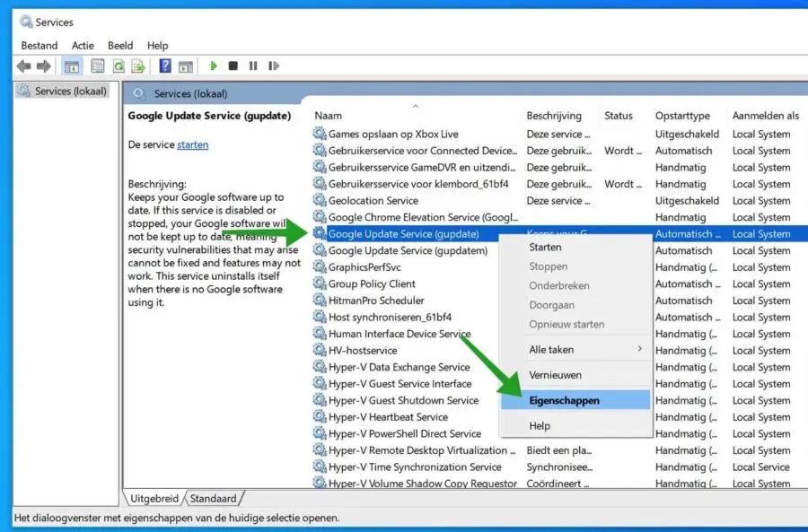Click gear icon beside GraphicsPerfSvc

320,266
